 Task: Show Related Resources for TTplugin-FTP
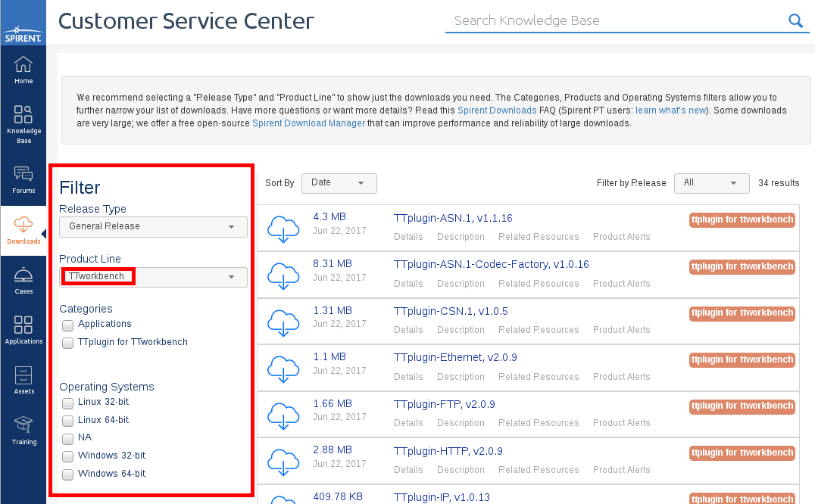[539, 423]
